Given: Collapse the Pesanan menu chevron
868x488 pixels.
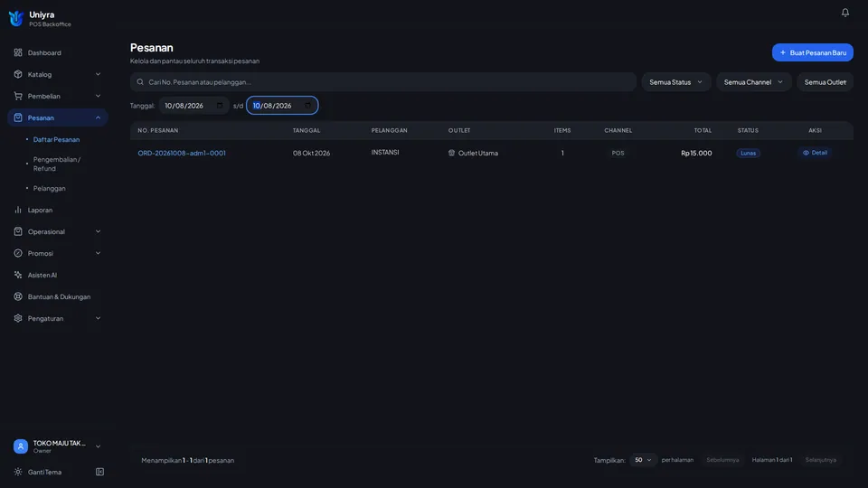Looking at the screenshot, I should (98, 117).
